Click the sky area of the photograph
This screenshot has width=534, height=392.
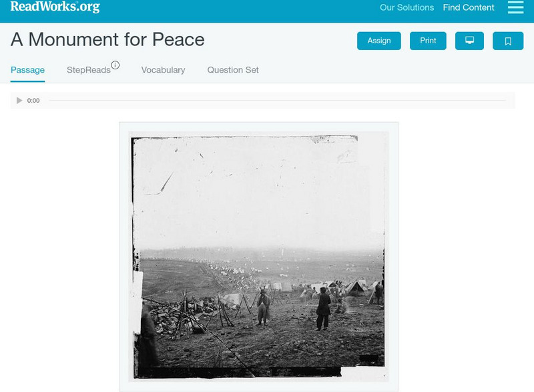pyautogui.click(x=259, y=192)
